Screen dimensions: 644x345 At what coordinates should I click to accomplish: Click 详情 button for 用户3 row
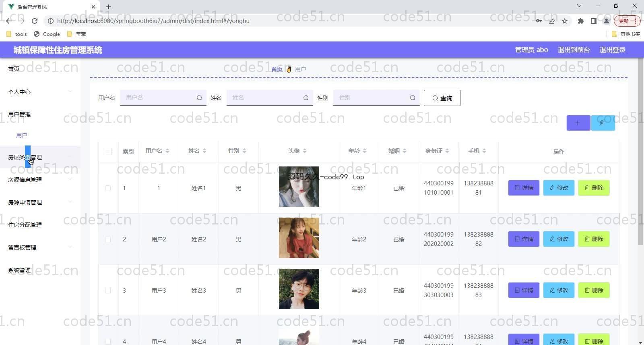[524, 290]
